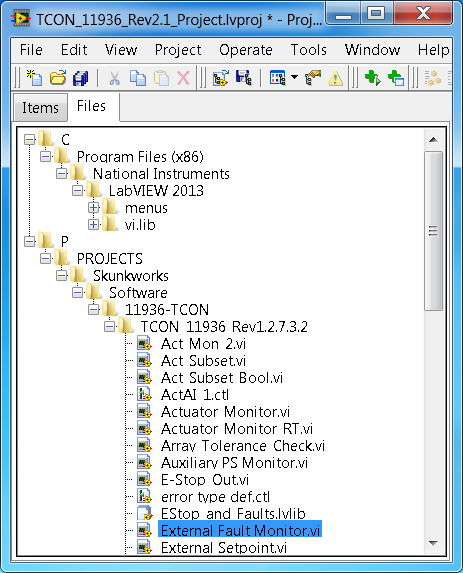Image resolution: width=463 pixels, height=573 pixels.
Task: Collapse the Software folder
Action: coord(77,292)
